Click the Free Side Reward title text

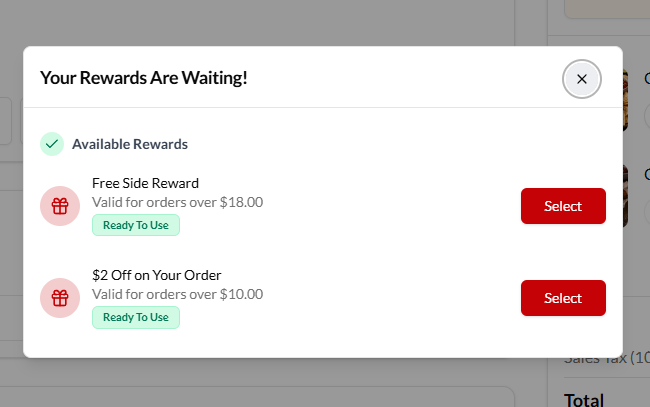[145, 183]
